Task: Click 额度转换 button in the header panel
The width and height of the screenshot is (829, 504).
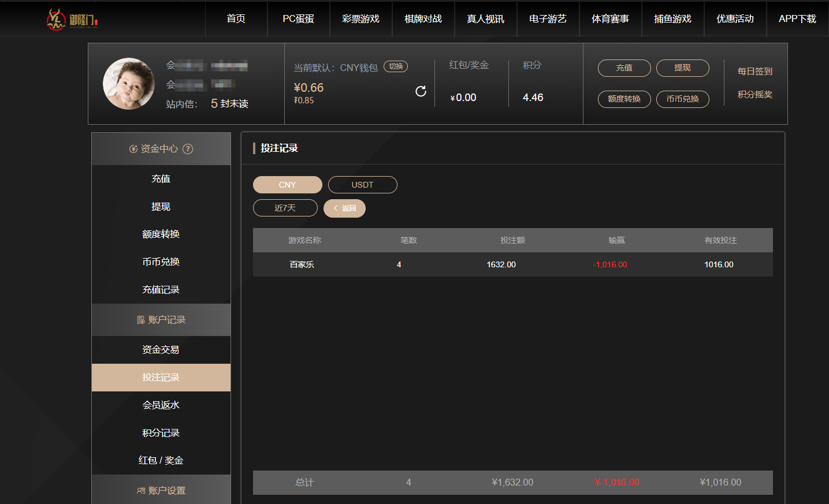Action: pos(624,99)
